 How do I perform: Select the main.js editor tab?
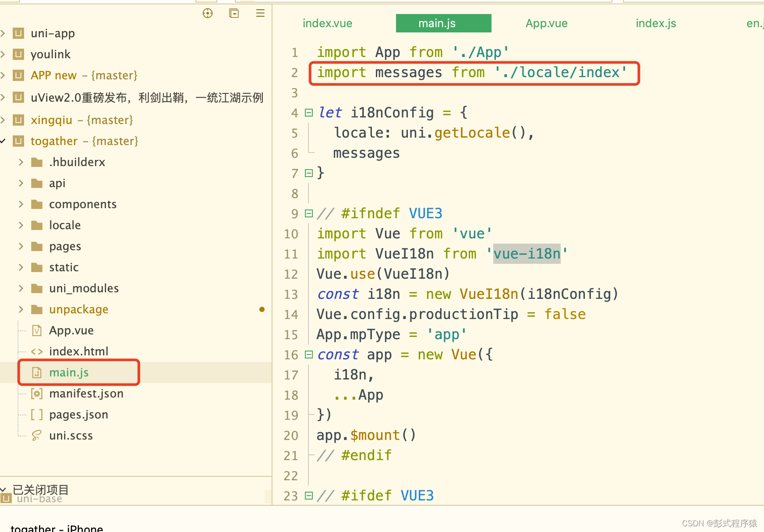[443, 23]
